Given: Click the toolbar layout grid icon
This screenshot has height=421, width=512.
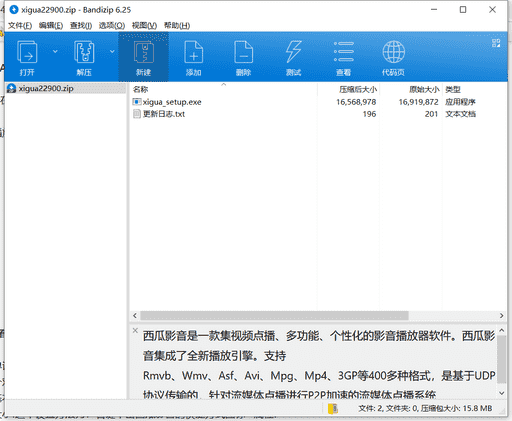Looking at the screenshot, I should pyautogui.click(x=496, y=43).
